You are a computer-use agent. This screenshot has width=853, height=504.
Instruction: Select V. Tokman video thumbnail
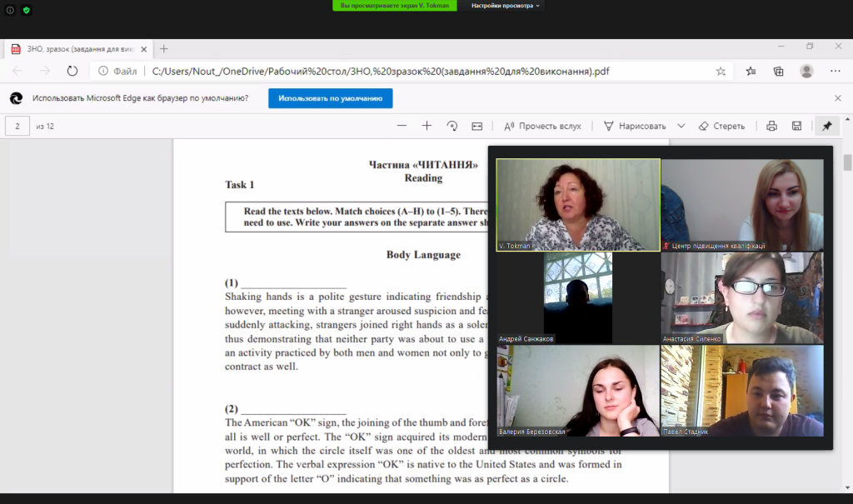[578, 205]
